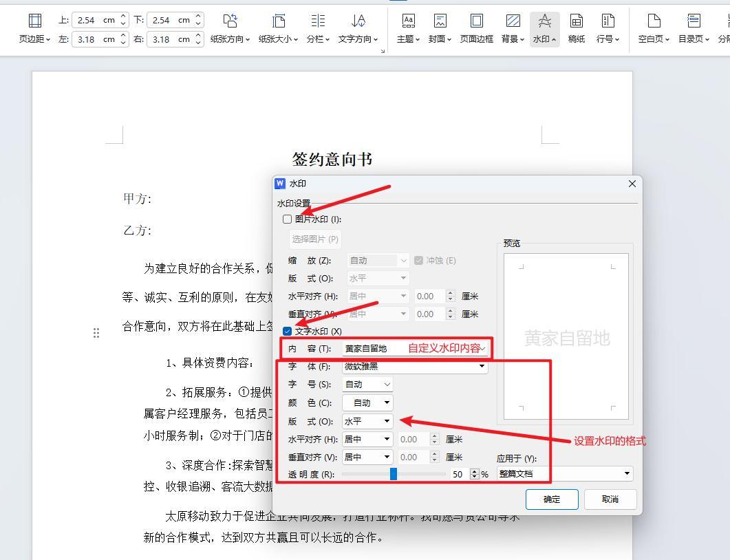Click the 透明度 transparency slider handle
This screenshot has width=730, height=560.
pos(394,474)
